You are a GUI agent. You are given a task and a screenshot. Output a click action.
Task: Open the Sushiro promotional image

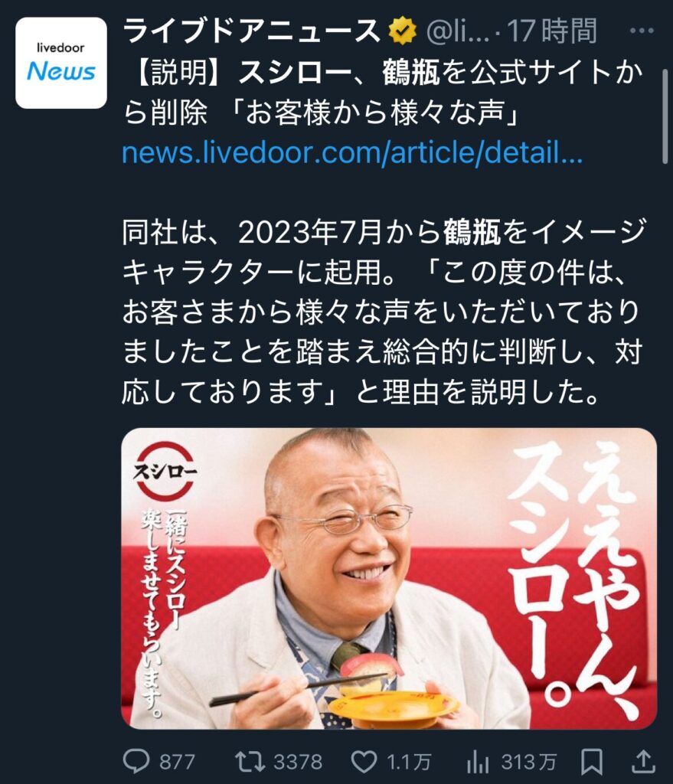tap(389, 579)
